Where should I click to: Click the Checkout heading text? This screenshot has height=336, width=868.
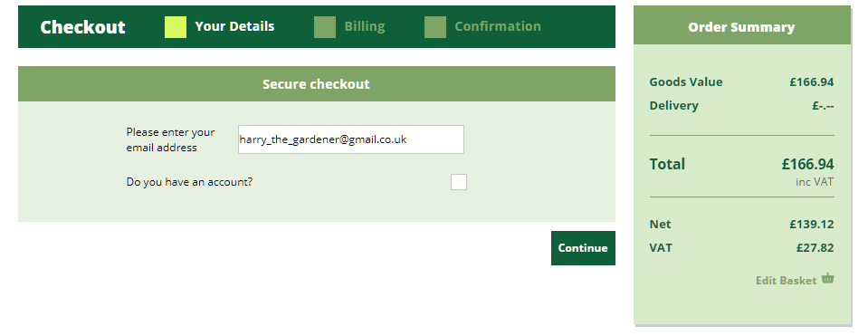83,27
